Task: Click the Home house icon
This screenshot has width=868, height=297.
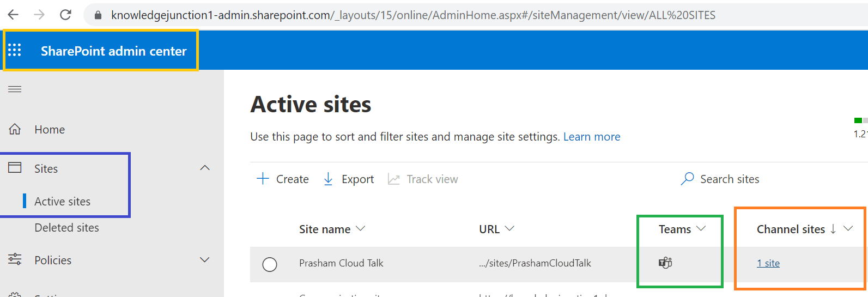Action: coord(15,129)
